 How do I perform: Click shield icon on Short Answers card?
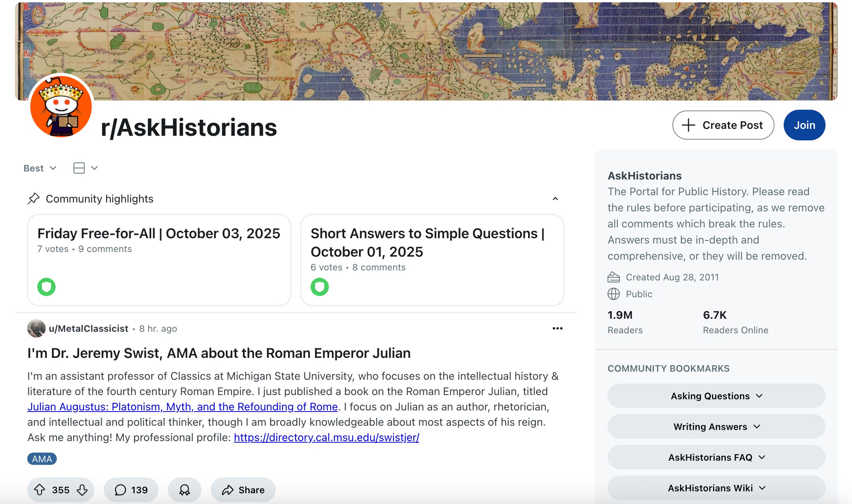click(320, 287)
